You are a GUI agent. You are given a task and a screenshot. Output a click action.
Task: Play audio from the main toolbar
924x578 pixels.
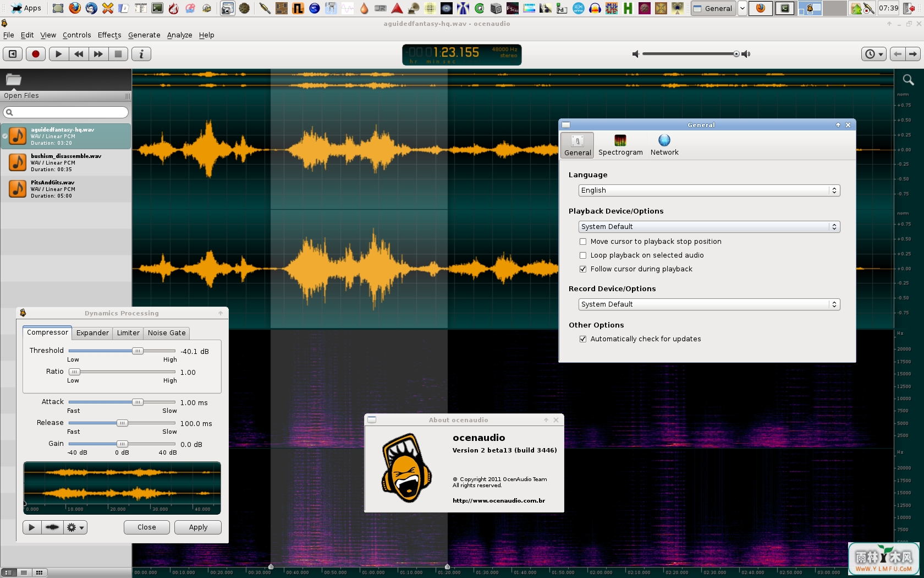coord(58,54)
